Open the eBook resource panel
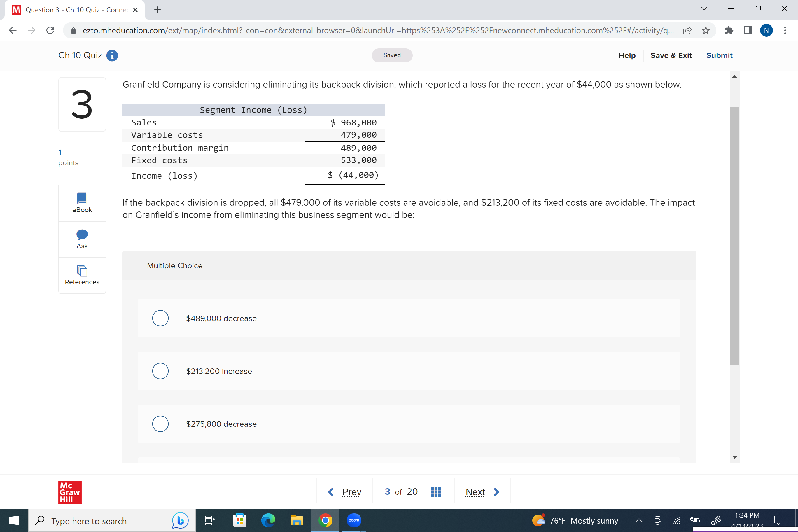This screenshot has height=532, width=798. tap(82, 202)
